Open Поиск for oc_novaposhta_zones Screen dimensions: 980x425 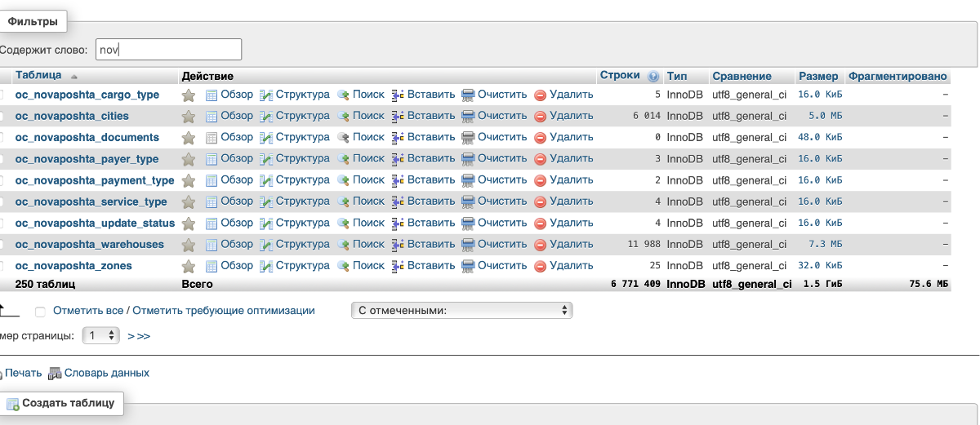[361, 265]
